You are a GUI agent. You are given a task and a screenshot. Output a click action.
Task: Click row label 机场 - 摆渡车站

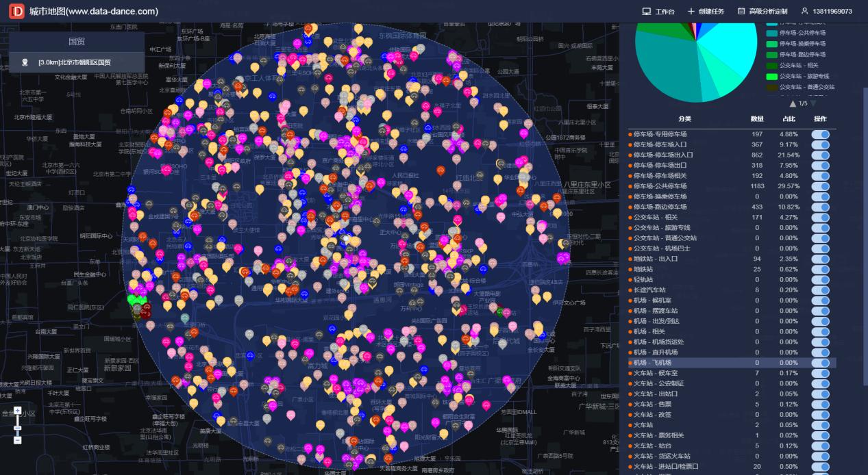pos(656,311)
